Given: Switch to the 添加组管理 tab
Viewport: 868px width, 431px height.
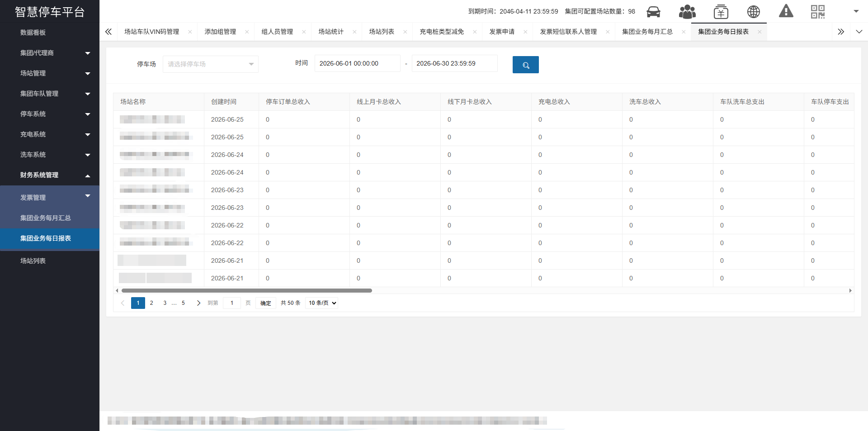Looking at the screenshot, I should tap(220, 32).
